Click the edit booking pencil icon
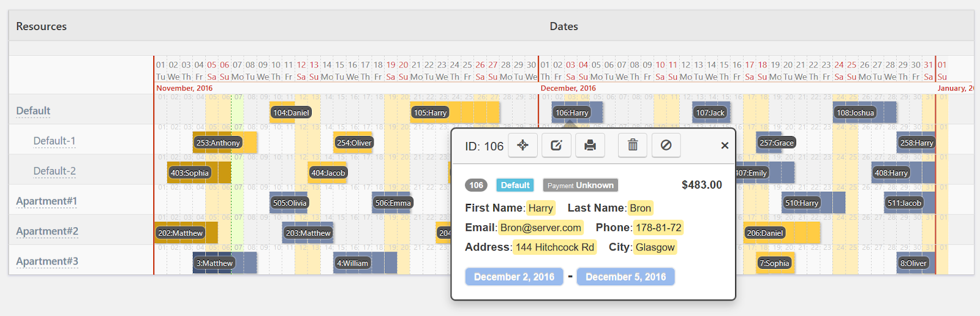 tap(556, 145)
